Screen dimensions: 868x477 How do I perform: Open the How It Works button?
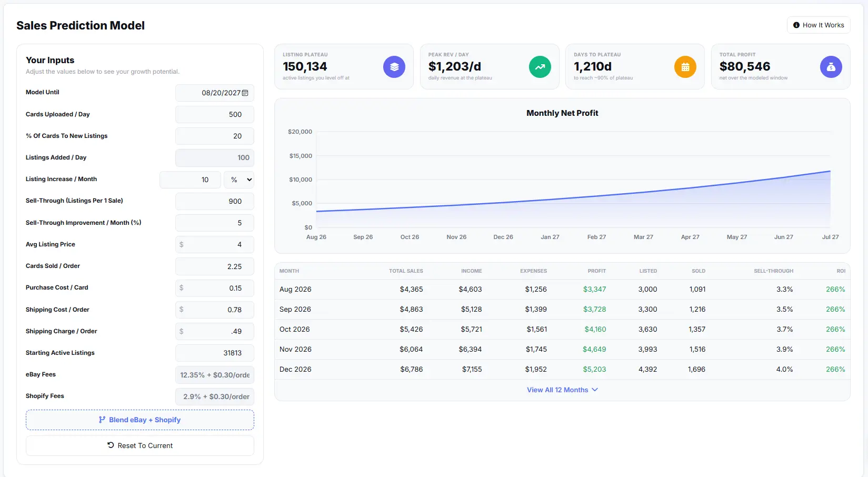[x=819, y=25]
